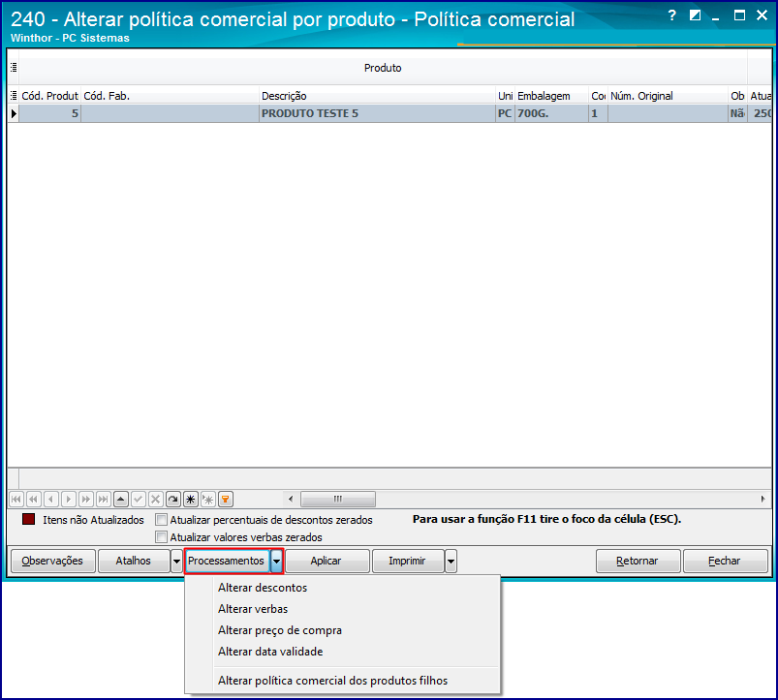Click the horizontal scrollbar thumb
Viewport: 778px width, 700px height.
338,499
